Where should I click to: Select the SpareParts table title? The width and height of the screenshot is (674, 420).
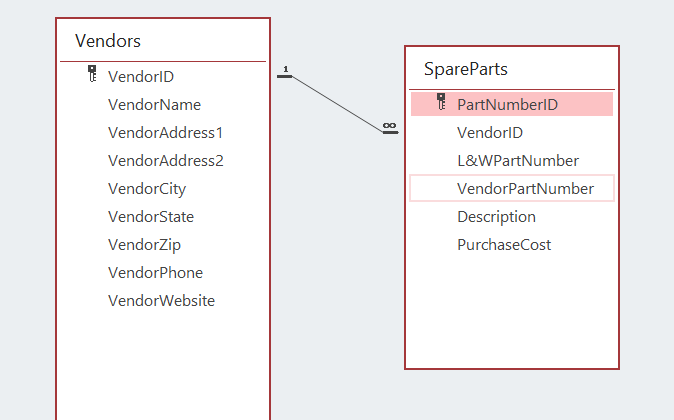coord(466,69)
